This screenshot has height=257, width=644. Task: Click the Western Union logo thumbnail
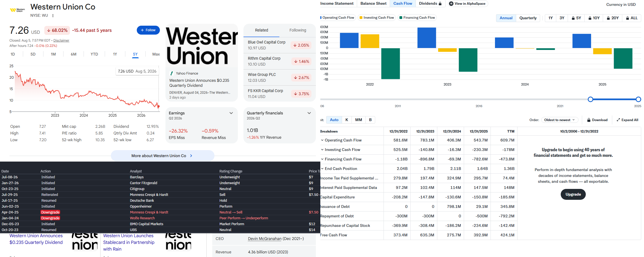pyautogui.click(x=17, y=10)
